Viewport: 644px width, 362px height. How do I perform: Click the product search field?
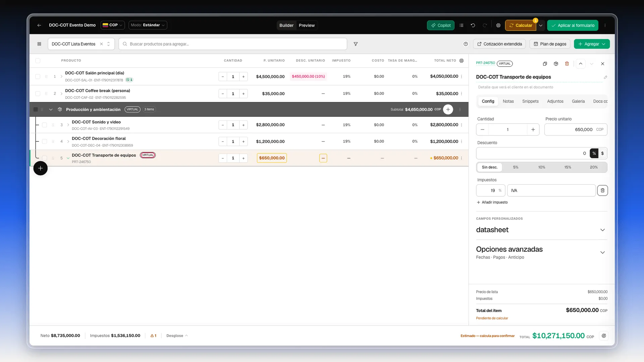(233, 44)
